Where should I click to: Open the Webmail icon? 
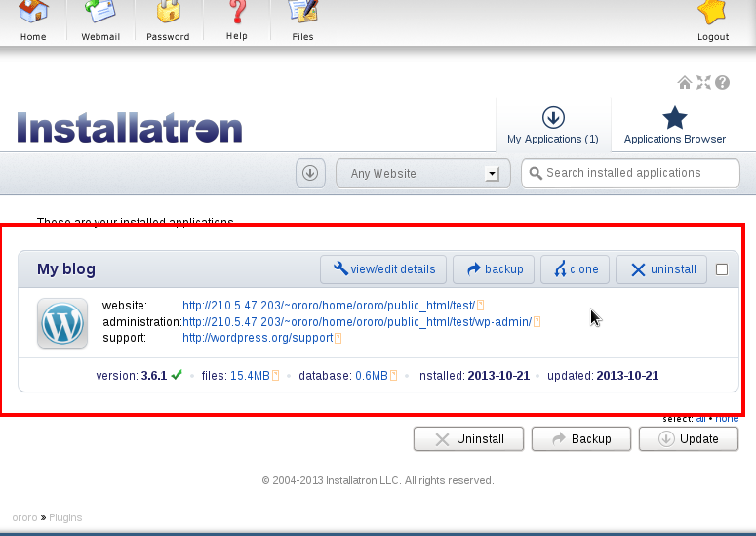click(x=100, y=12)
